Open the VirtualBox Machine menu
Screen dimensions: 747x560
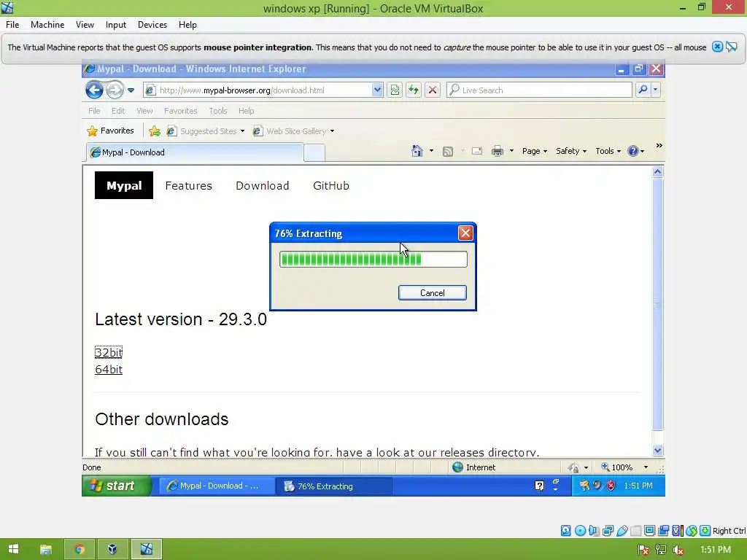tap(47, 25)
